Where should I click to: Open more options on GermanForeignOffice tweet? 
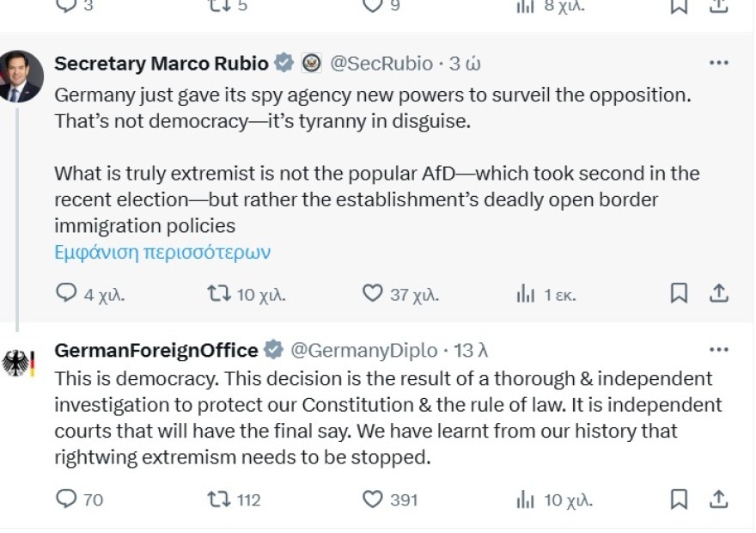[718, 350]
